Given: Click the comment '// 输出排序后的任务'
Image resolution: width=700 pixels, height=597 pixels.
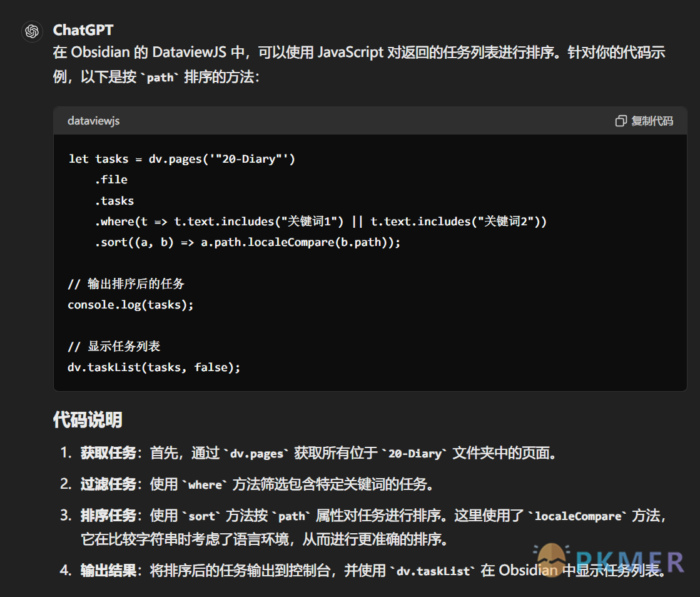Looking at the screenshot, I should point(126,284).
